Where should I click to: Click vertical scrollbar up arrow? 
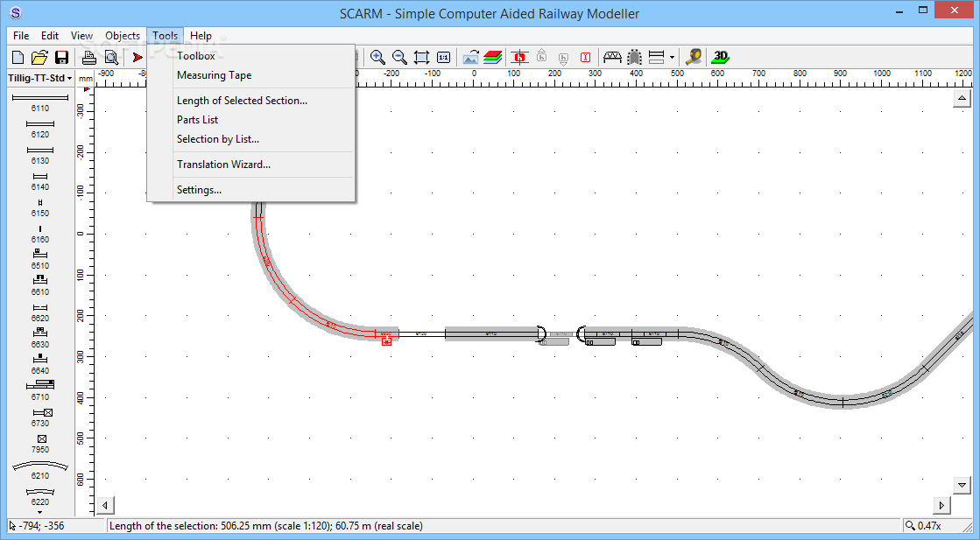[x=962, y=98]
